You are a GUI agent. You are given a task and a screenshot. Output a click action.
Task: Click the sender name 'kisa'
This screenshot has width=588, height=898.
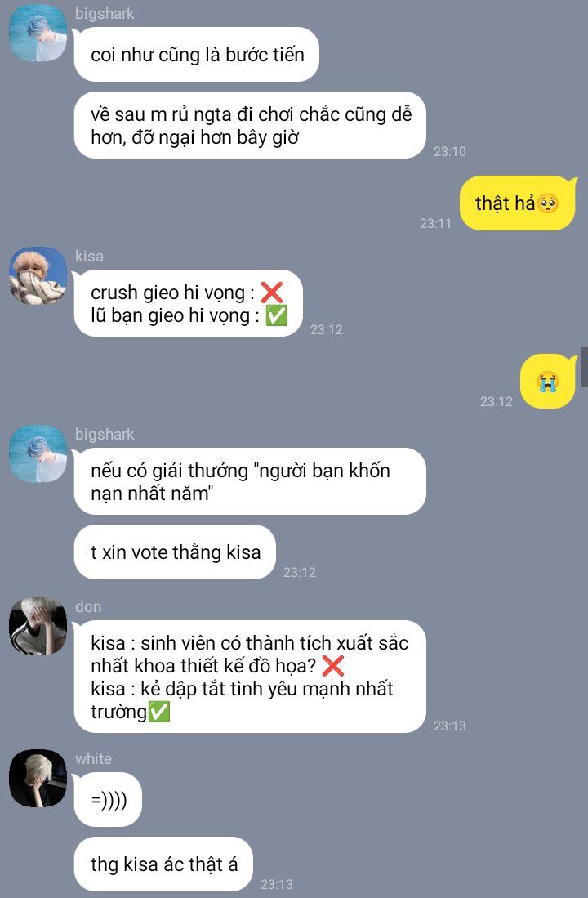89,256
